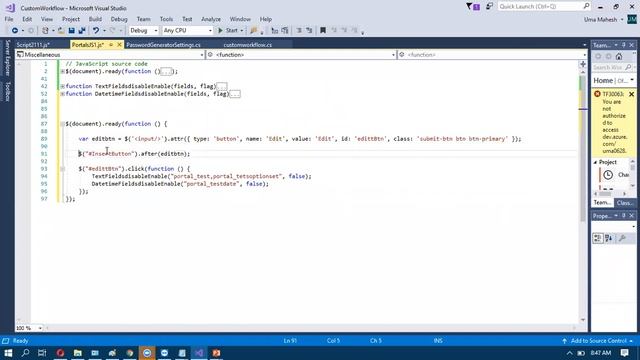
Task: Click the Property Pages wrench icon
Action: (x=622, y=238)
